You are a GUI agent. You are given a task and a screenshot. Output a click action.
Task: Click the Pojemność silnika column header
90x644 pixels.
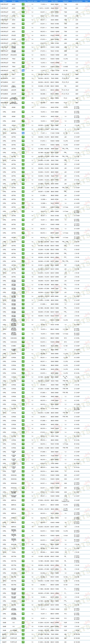point(32,1)
